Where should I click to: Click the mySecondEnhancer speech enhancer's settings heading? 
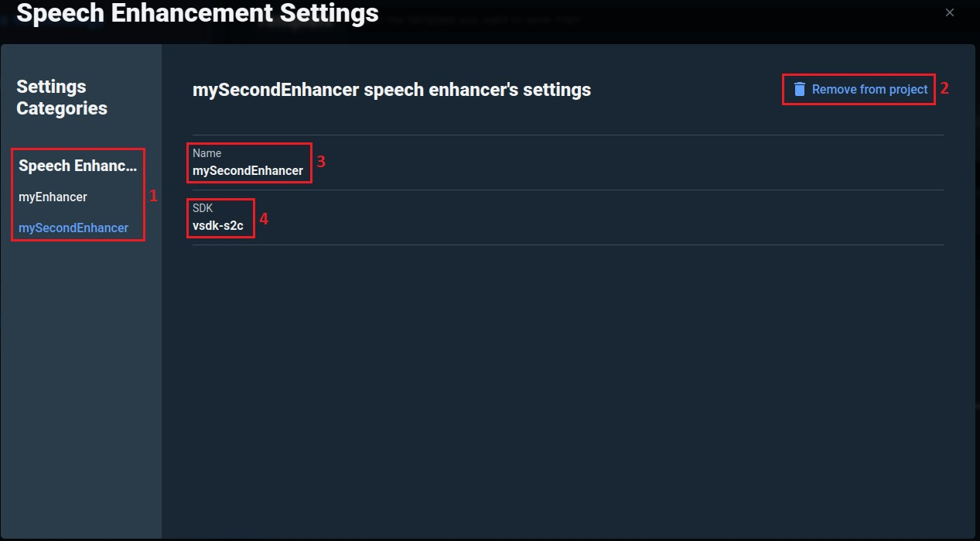[x=391, y=90]
